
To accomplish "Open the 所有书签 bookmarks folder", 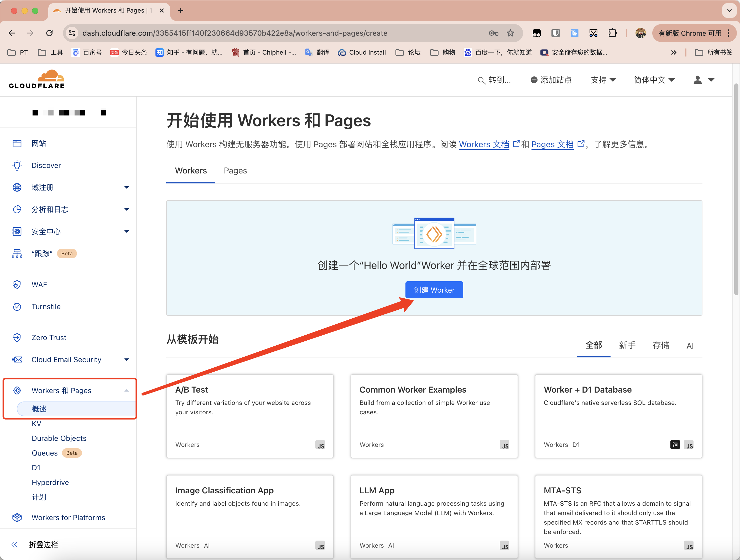I will (x=714, y=52).
